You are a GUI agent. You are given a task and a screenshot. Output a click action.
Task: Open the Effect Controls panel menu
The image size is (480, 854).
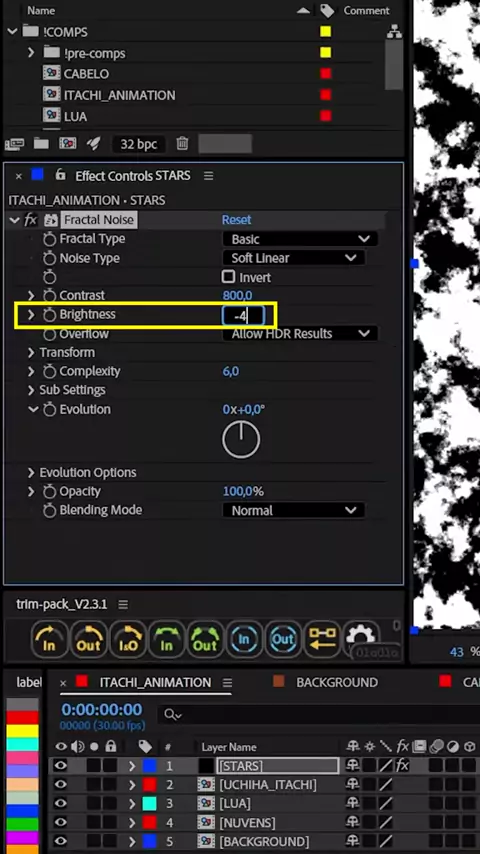(208, 176)
